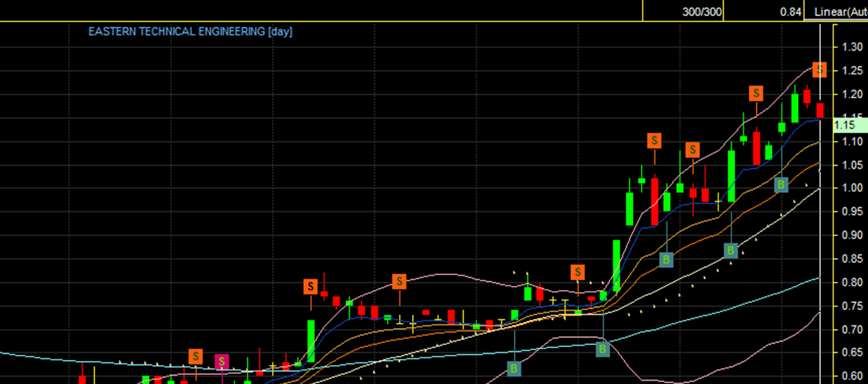Select the lowest B marker near 0.60
The width and height of the screenshot is (868, 384).
point(514,368)
